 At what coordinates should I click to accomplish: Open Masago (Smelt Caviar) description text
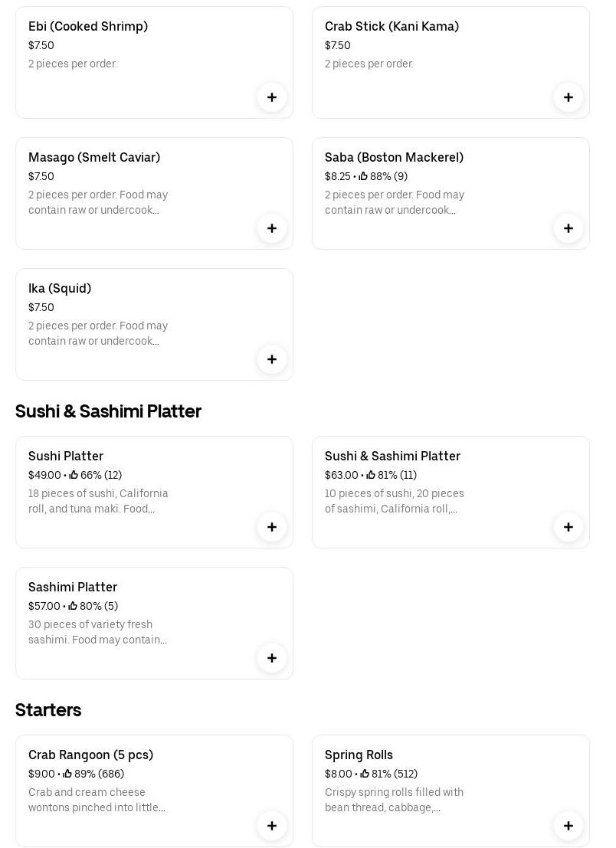pyautogui.click(x=98, y=202)
